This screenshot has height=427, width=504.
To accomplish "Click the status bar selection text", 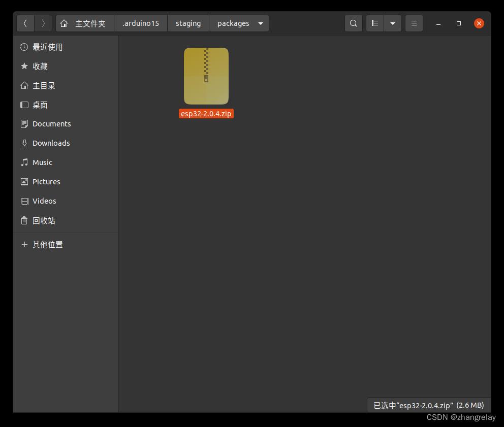I will [428, 405].
